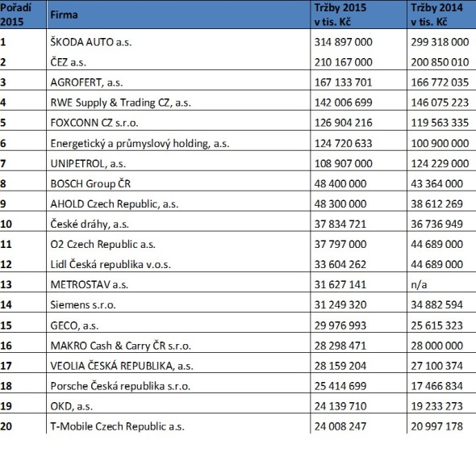Select the value '100 900 000'

coord(440,144)
